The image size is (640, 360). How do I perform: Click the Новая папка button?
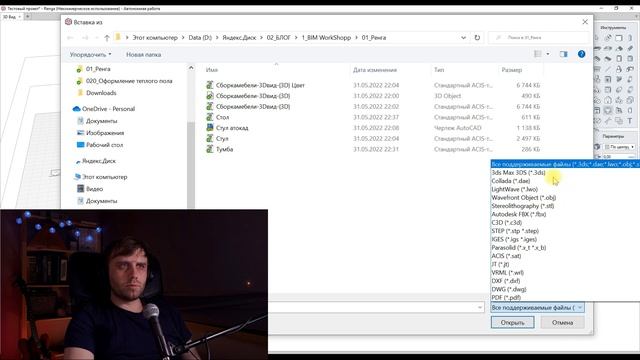tap(143, 54)
